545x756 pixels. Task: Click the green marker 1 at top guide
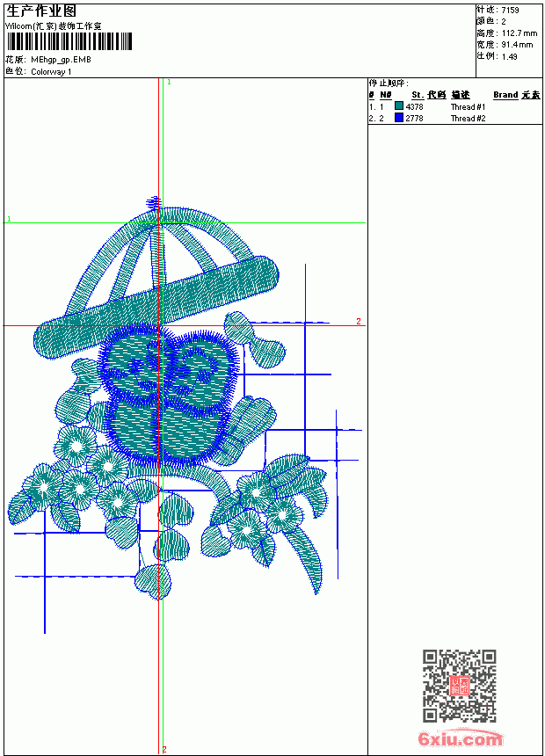coord(169,83)
